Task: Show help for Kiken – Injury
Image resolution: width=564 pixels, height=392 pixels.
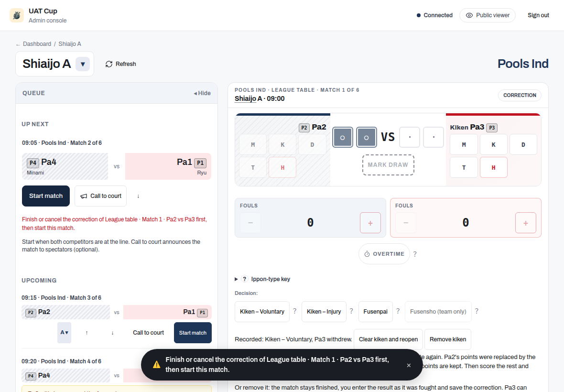Action: coord(351,311)
